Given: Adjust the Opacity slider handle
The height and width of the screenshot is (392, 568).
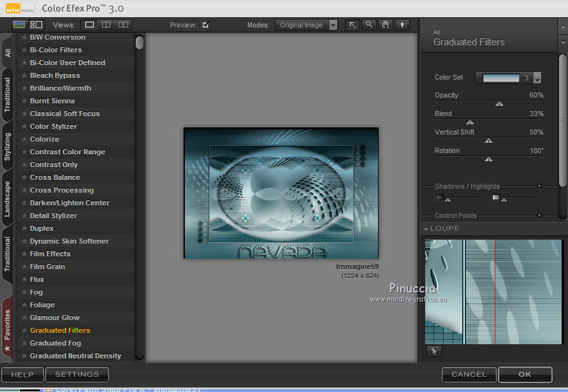Looking at the screenshot, I should click(499, 103).
